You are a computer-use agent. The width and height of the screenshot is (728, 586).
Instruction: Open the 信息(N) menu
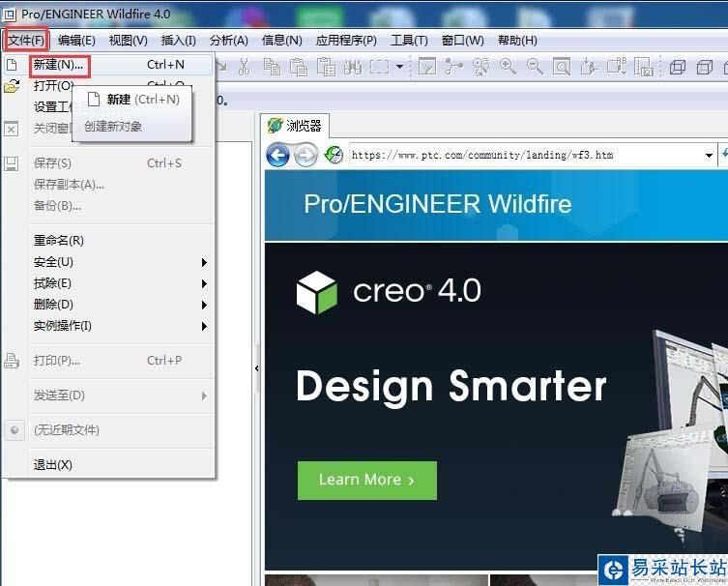(x=281, y=41)
